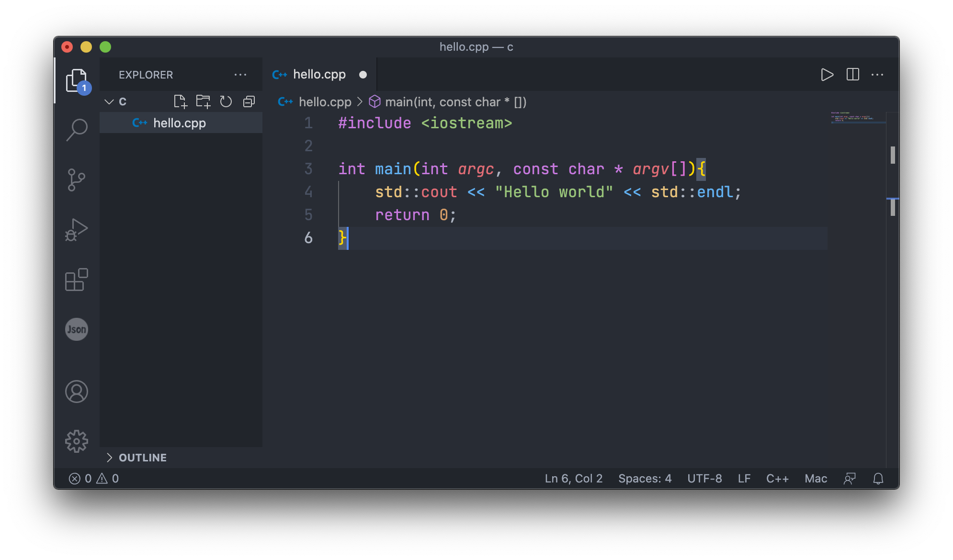
Task: Click the New File icon in Explorer
Action: pyautogui.click(x=180, y=101)
